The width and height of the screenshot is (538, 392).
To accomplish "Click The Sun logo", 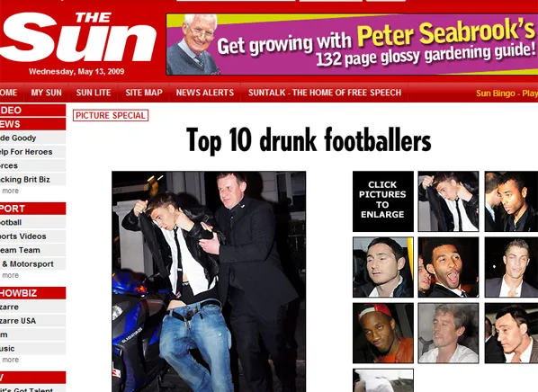I will coord(77,38).
